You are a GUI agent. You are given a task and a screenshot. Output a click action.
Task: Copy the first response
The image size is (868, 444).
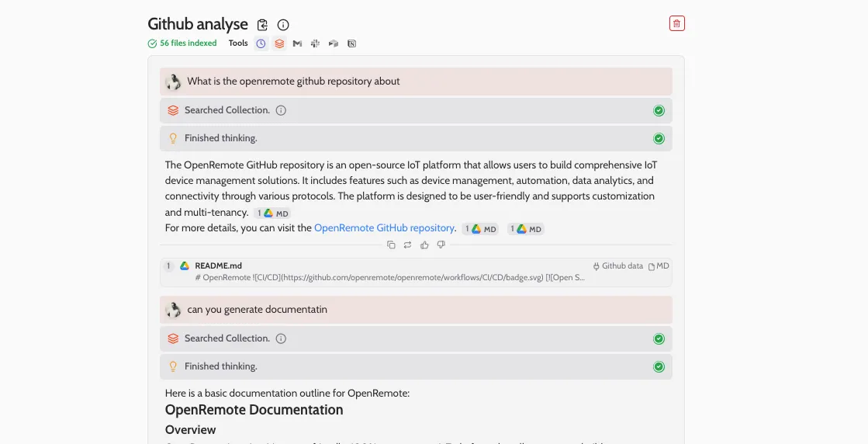click(391, 245)
